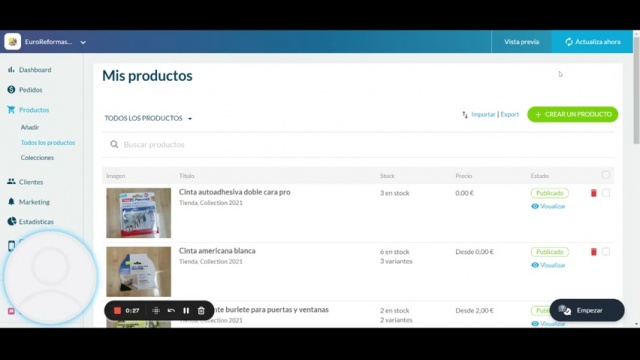The width and height of the screenshot is (640, 360).
Task: Click '3 en stock' text
Action: [x=395, y=193]
